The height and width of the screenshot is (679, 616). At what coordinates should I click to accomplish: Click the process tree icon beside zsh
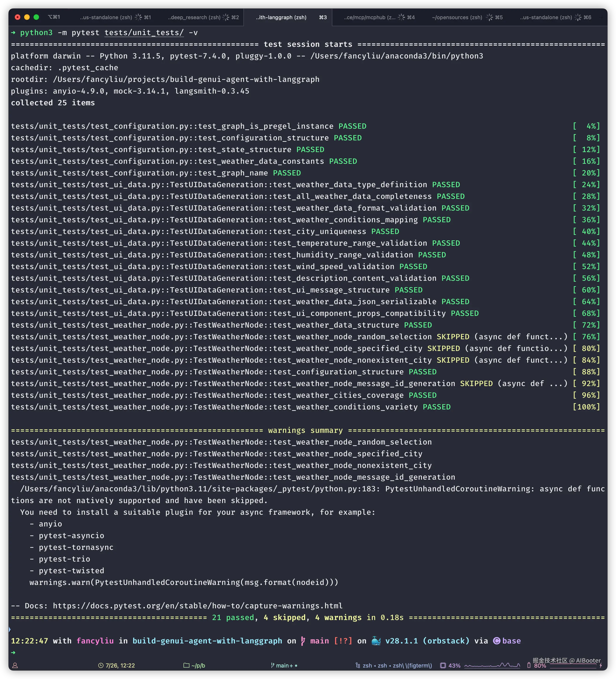pyautogui.click(x=358, y=665)
